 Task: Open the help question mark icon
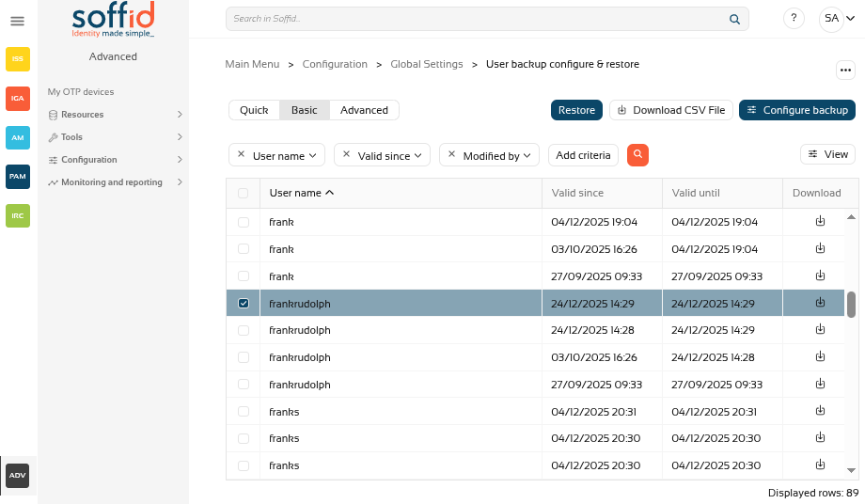(794, 19)
